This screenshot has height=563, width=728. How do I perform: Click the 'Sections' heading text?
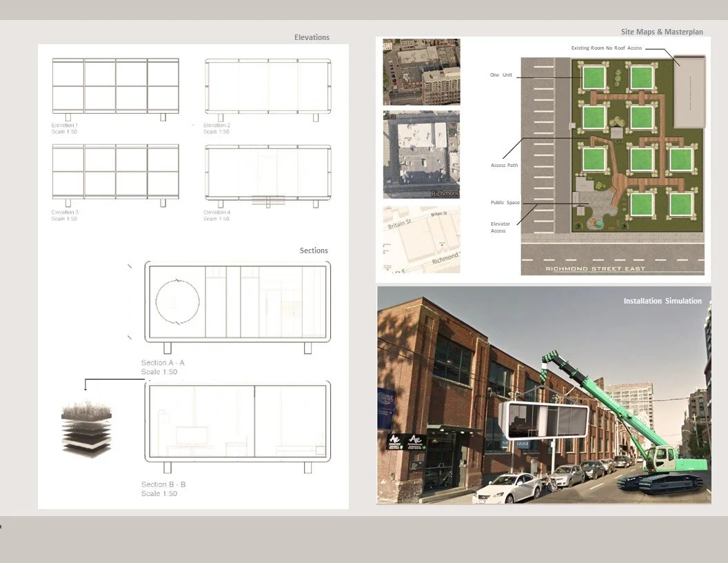click(x=314, y=250)
